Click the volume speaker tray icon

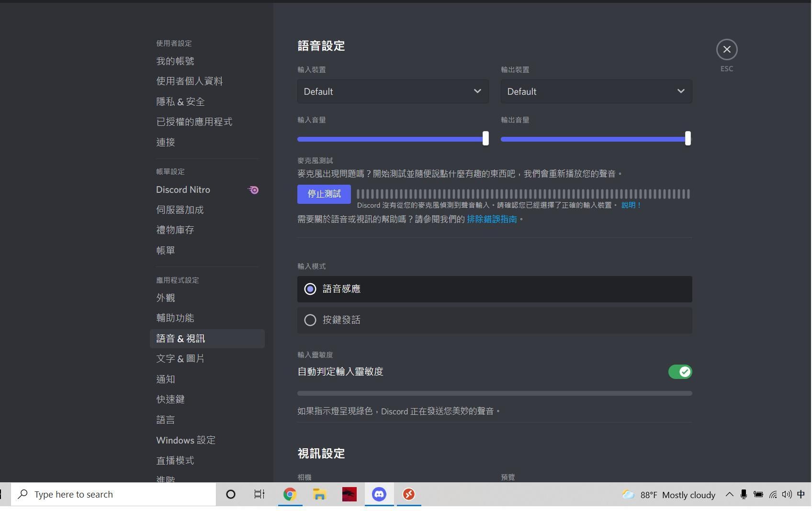click(x=788, y=495)
